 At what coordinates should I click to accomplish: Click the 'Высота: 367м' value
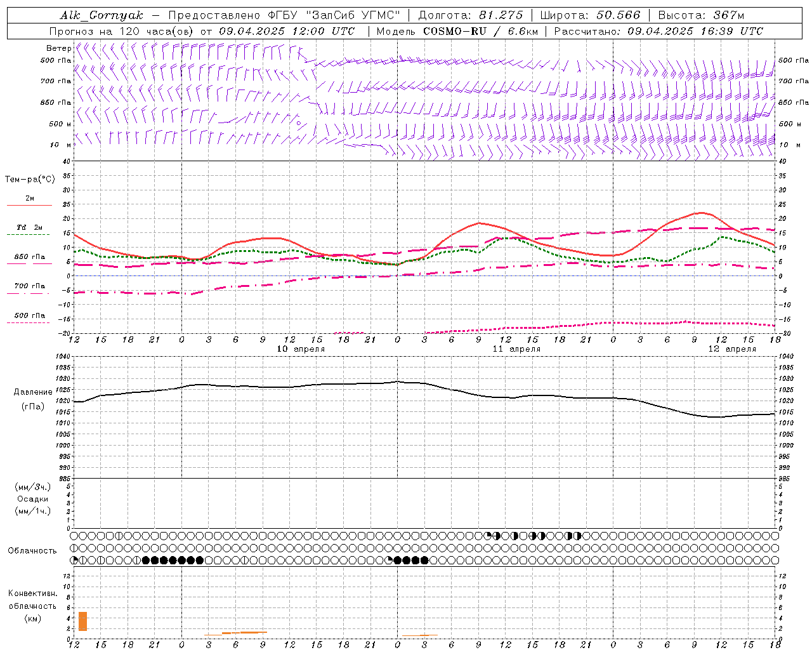click(x=701, y=15)
